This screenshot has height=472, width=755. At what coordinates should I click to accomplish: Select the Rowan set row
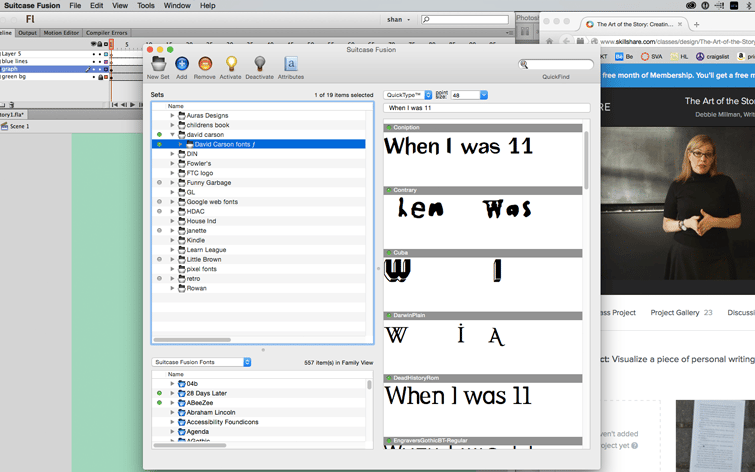click(x=259, y=288)
